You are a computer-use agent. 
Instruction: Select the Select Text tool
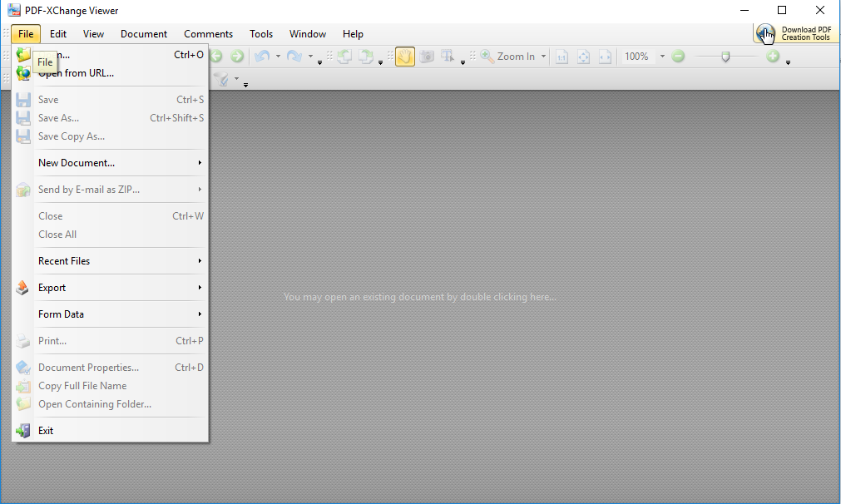(448, 57)
